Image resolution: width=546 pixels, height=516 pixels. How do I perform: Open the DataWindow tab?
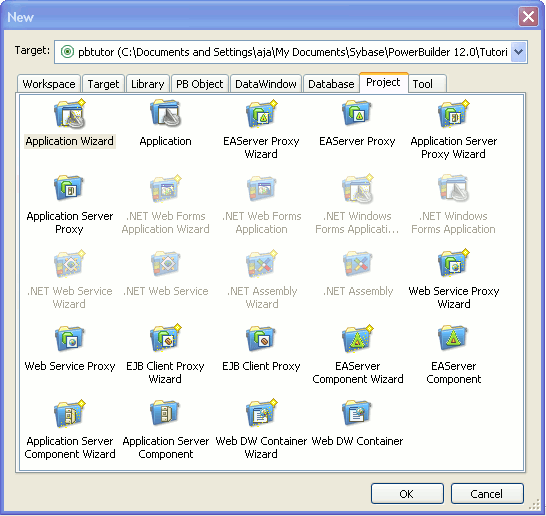(266, 84)
